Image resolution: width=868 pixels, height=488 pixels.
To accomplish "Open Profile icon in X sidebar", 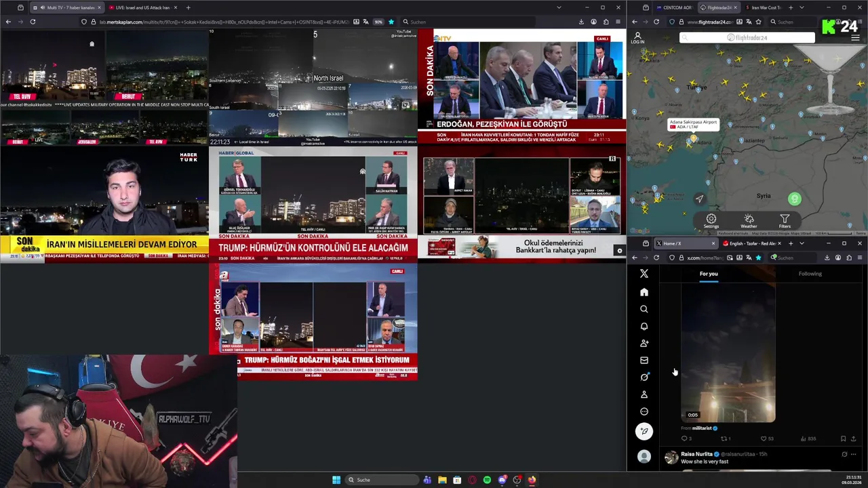I will (x=644, y=394).
